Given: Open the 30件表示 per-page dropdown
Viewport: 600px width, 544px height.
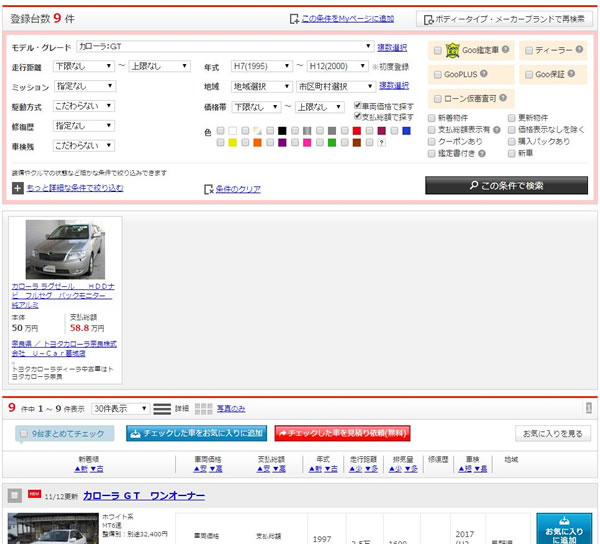Looking at the screenshot, I should pos(121,409).
